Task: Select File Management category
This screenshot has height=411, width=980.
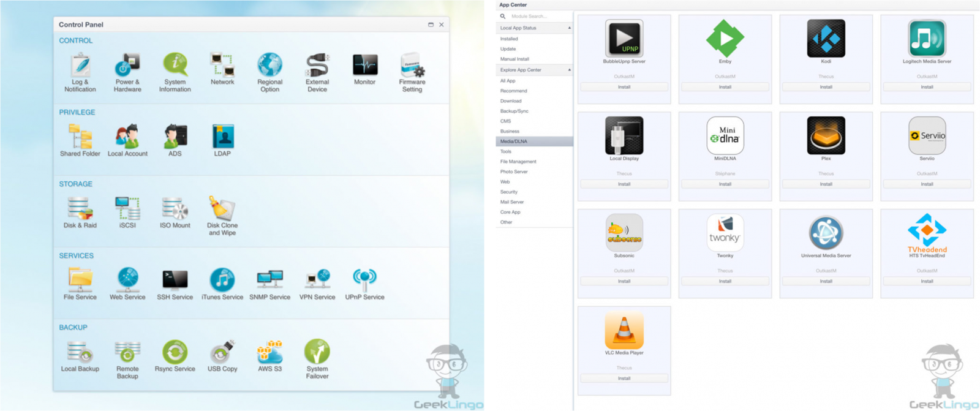Action: tap(518, 162)
